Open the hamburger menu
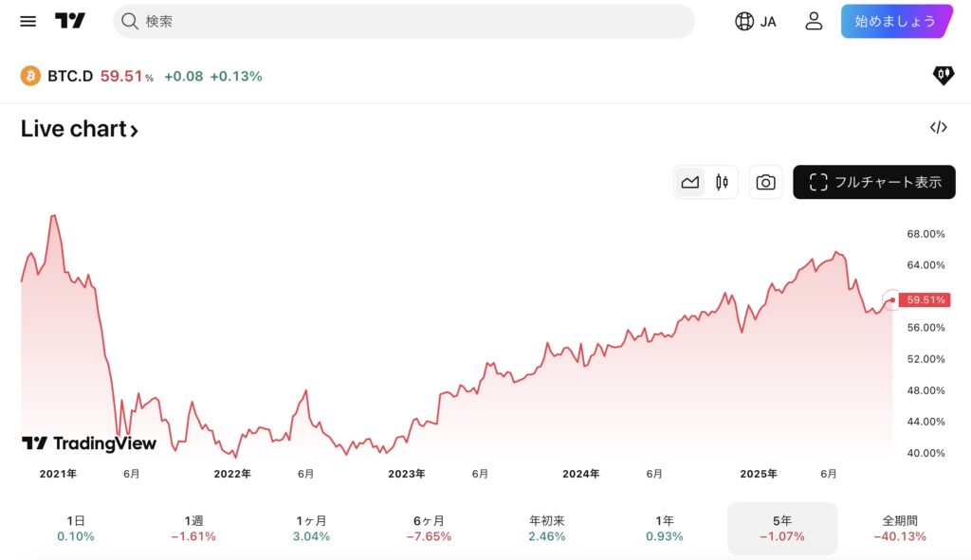This screenshot has width=971, height=560. [28, 21]
